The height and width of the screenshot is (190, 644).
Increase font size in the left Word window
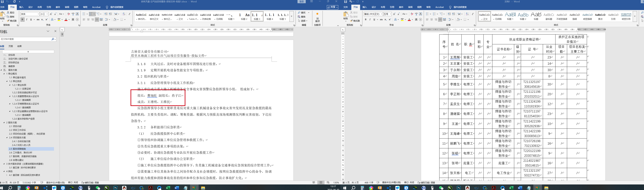(x=51, y=14)
